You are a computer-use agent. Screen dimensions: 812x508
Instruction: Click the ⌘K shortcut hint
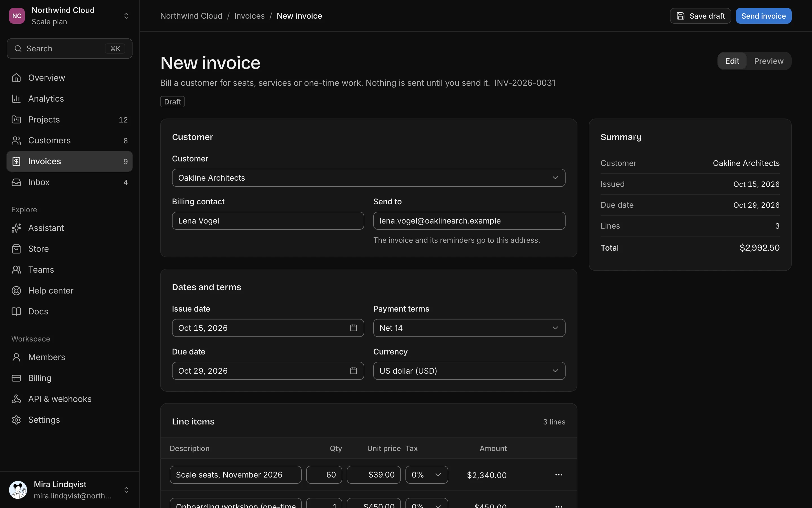tap(115, 49)
